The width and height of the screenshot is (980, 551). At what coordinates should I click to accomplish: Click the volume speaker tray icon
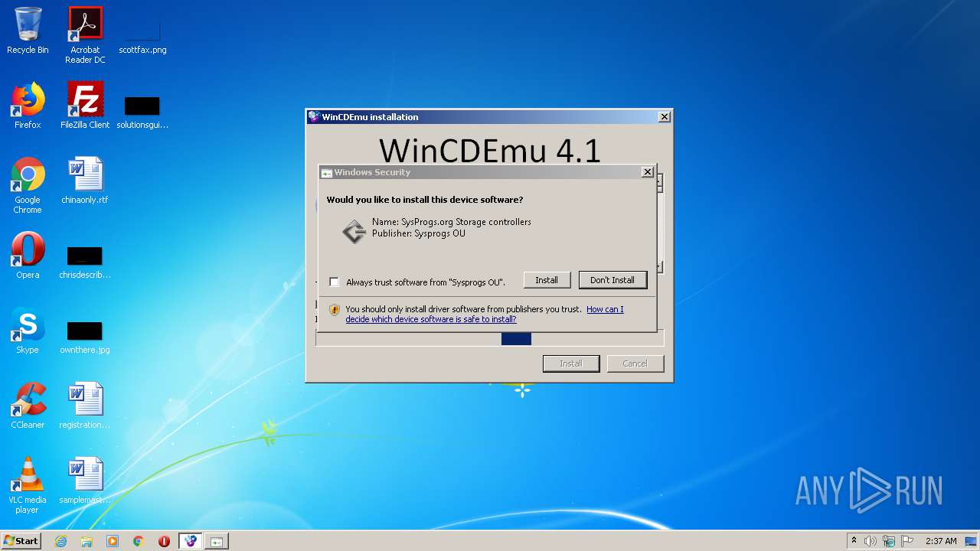coord(871,541)
